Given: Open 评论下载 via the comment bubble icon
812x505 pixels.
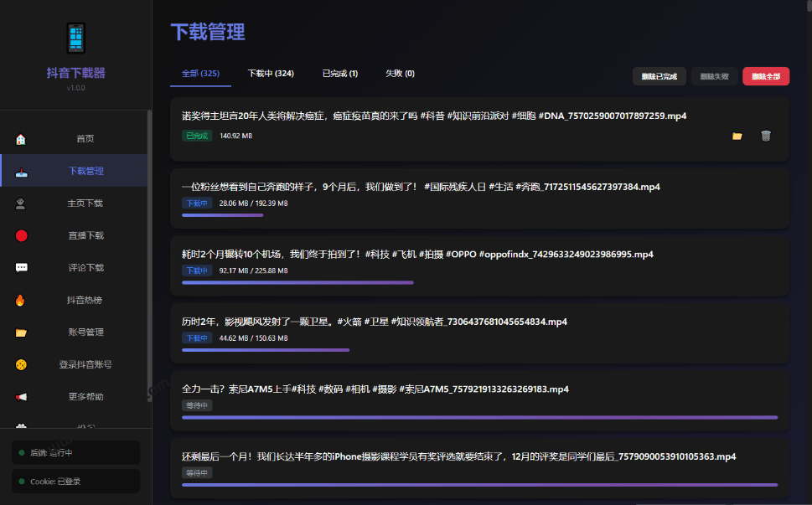Looking at the screenshot, I should (x=21, y=268).
